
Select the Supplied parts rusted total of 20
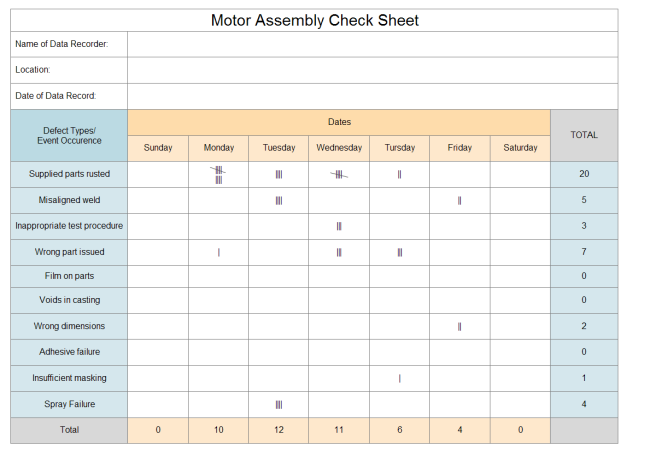(584, 174)
